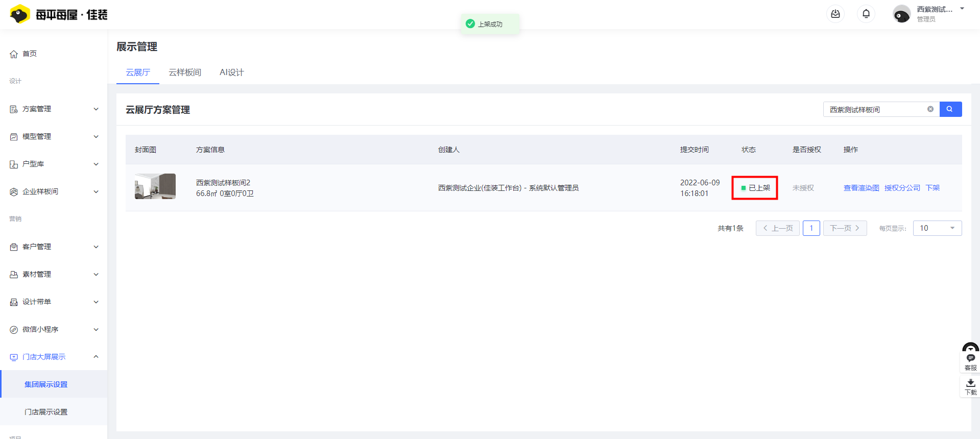Viewport: 980px width, 439px height.
Task: Click the creator cell 西紫测试企业(佳装工作台)
Action: click(x=508, y=188)
